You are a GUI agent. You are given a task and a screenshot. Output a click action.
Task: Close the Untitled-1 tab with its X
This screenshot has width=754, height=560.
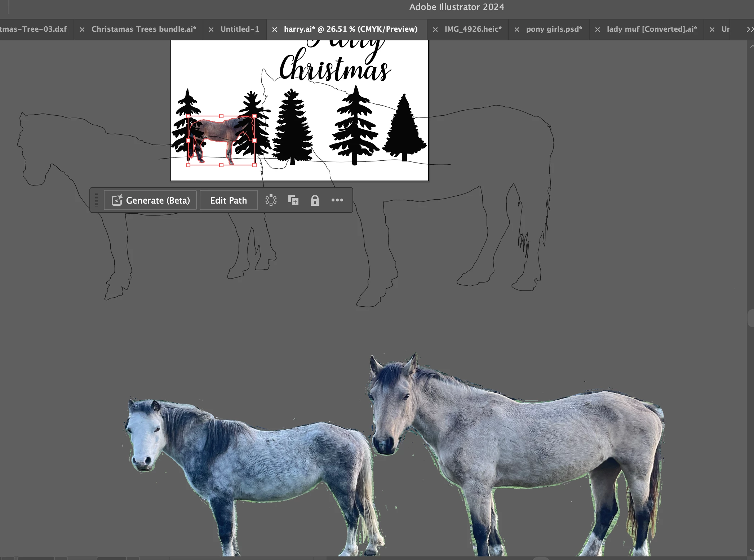point(211,30)
